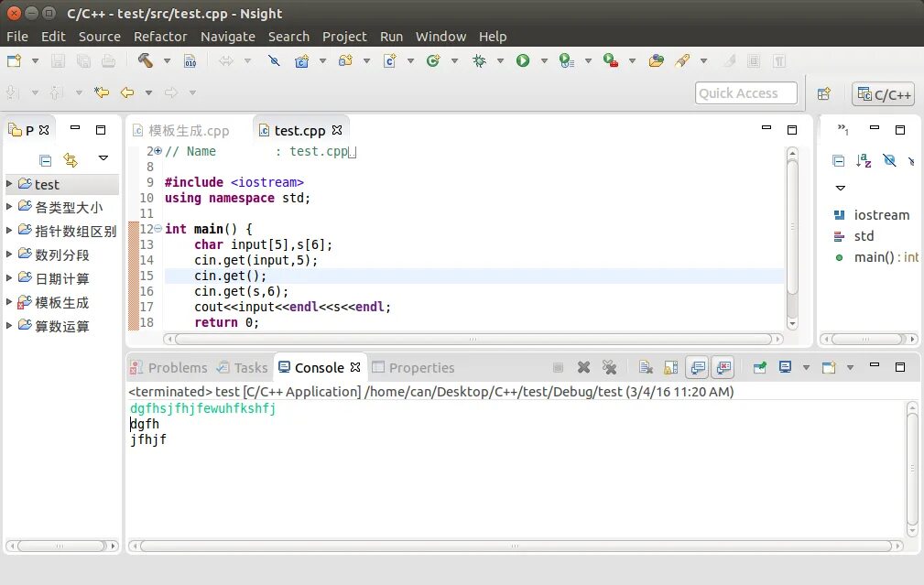This screenshot has width=924, height=585.
Task: Click the Open Element folder icon
Action: pyautogui.click(x=656, y=60)
